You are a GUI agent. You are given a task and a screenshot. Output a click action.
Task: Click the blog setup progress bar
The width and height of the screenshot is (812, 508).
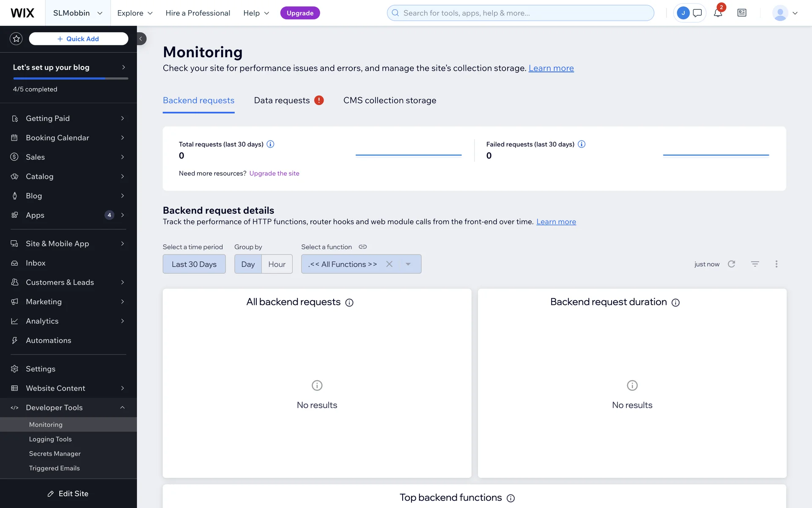(71, 78)
